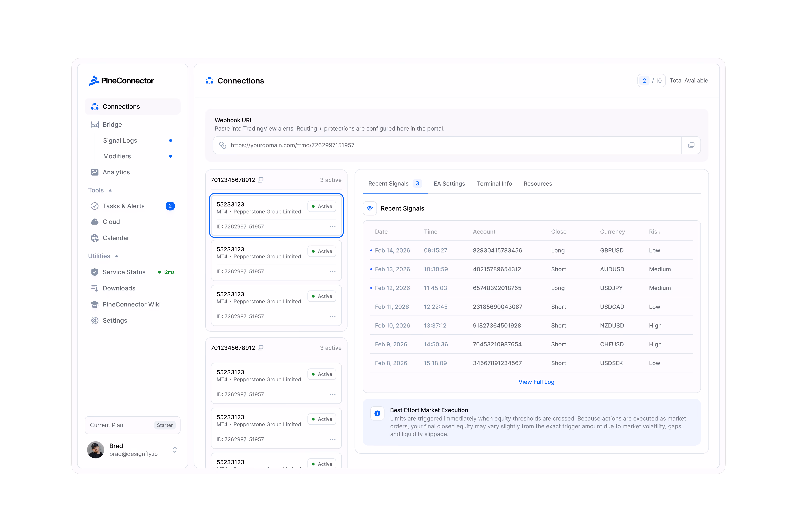Open the Brad account switcher chevrons
797x532 pixels.
(175, 450)
